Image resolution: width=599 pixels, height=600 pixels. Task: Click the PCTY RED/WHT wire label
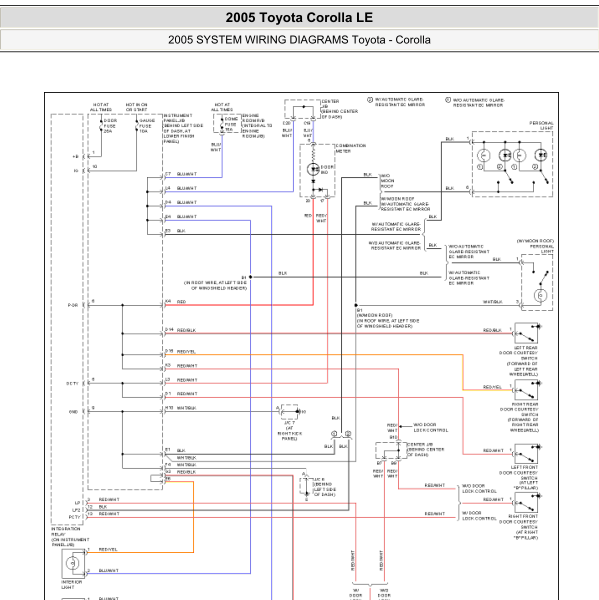[x=109, y=514]
